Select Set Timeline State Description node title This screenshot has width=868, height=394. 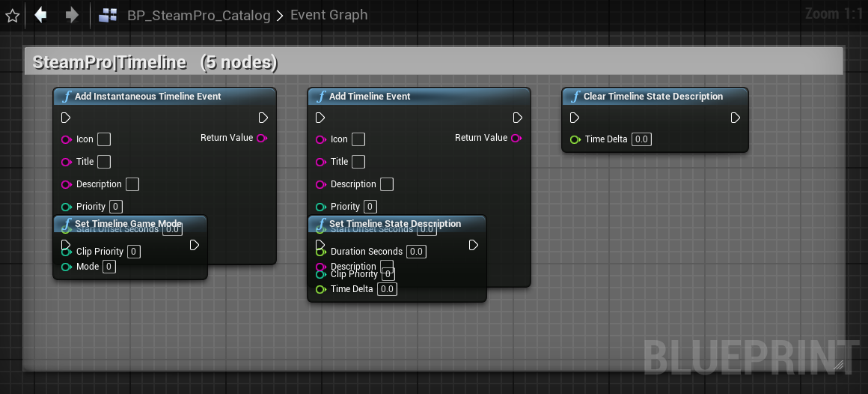tap(395, 224)
